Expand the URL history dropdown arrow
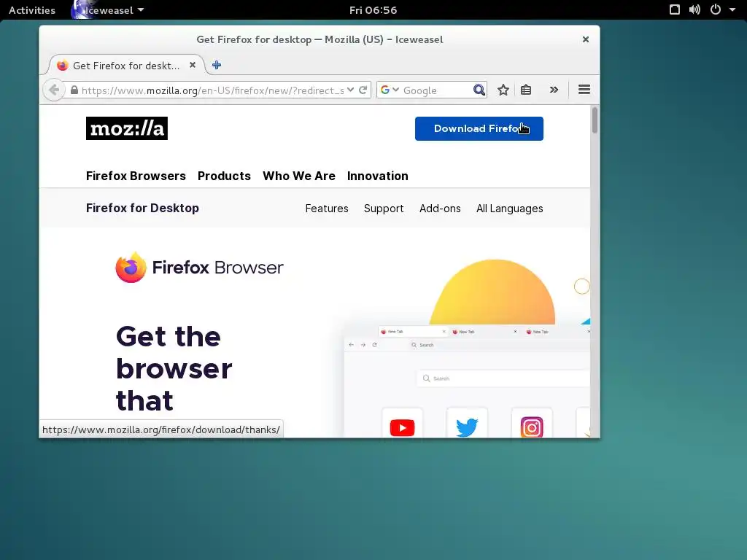This screenshot has width=747, height=560. point(351,90)
